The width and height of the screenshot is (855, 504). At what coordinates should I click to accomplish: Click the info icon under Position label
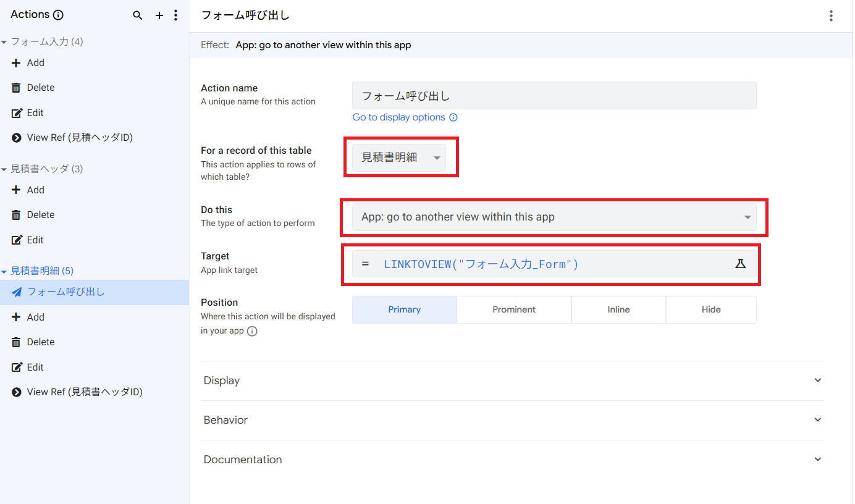point(252,331)
